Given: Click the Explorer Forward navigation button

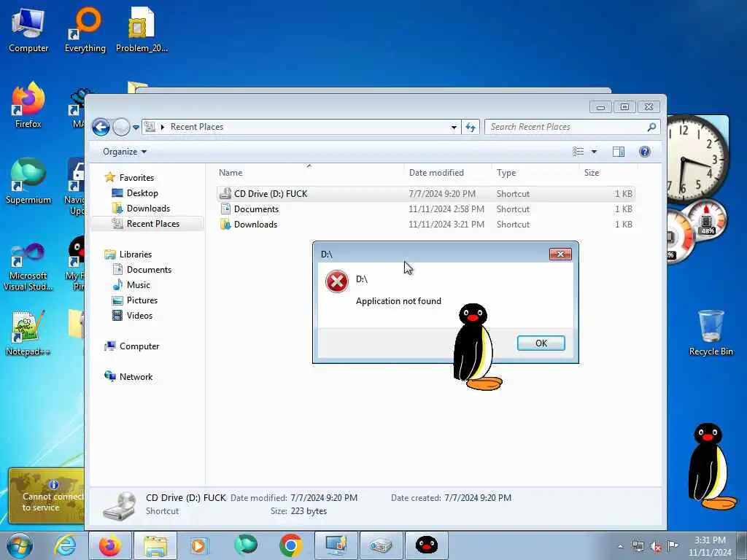Looking at the screenshot, I should tap(122, 127).
